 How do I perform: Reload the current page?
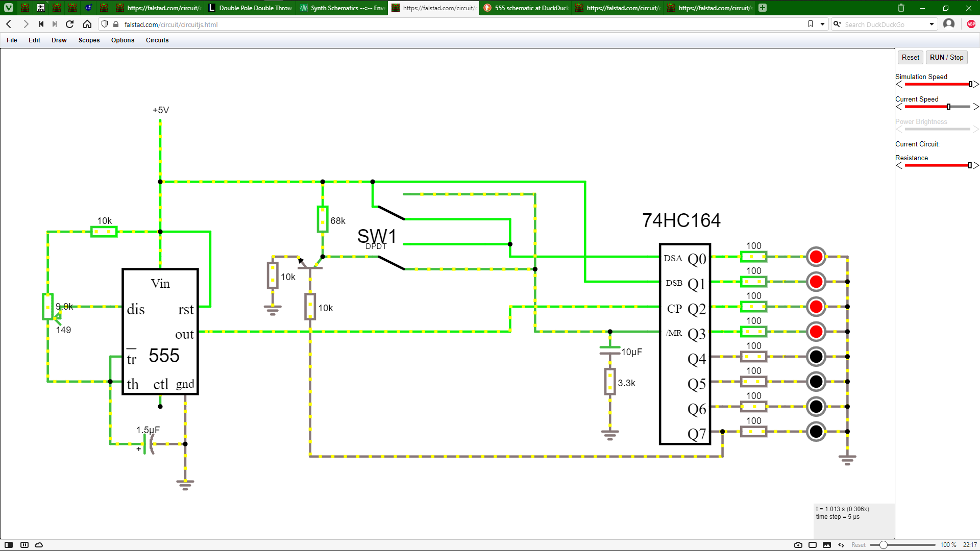70,24
